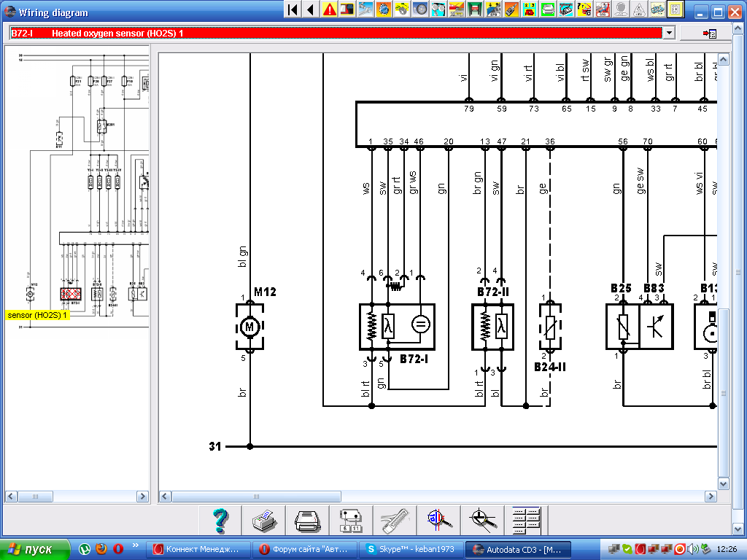Click the left arrow of the overview panel scrollbar
747x560 pixels.
(11, 496)
